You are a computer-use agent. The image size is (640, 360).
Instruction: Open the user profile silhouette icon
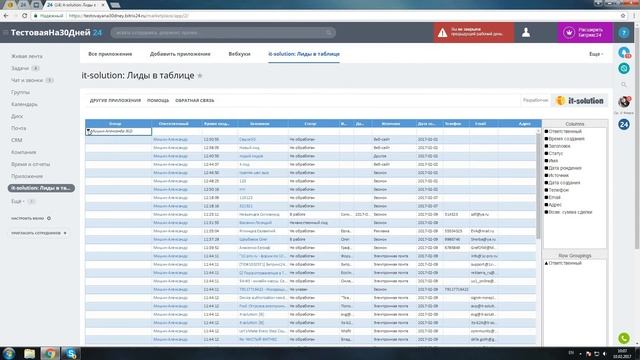tap(526, 32)
